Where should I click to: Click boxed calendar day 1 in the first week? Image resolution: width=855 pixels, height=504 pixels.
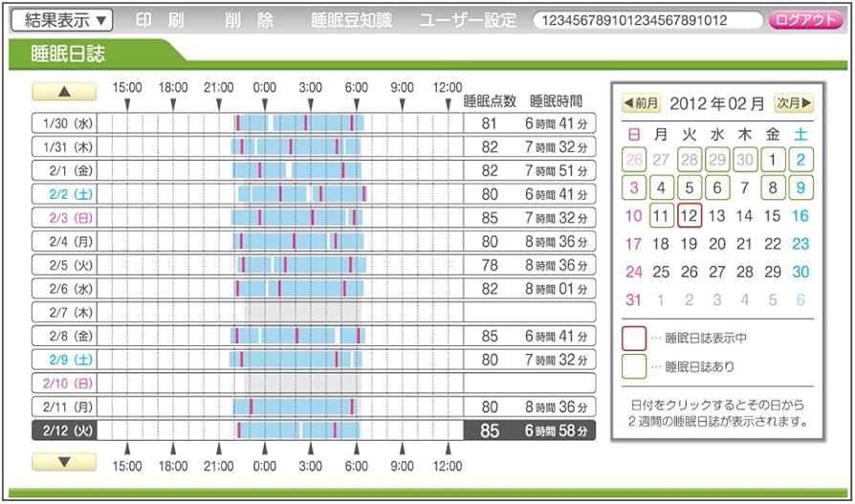(x=773, y=160)
